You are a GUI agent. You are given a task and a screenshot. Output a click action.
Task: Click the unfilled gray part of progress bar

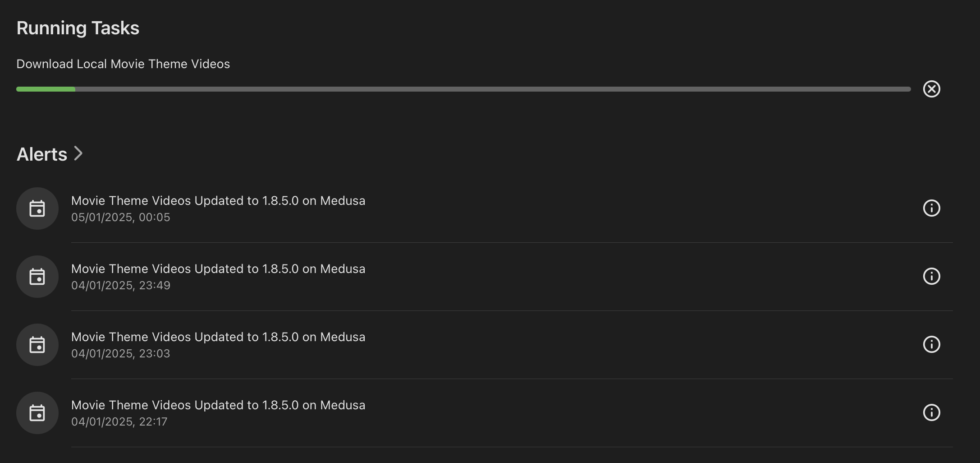point(491,89)
